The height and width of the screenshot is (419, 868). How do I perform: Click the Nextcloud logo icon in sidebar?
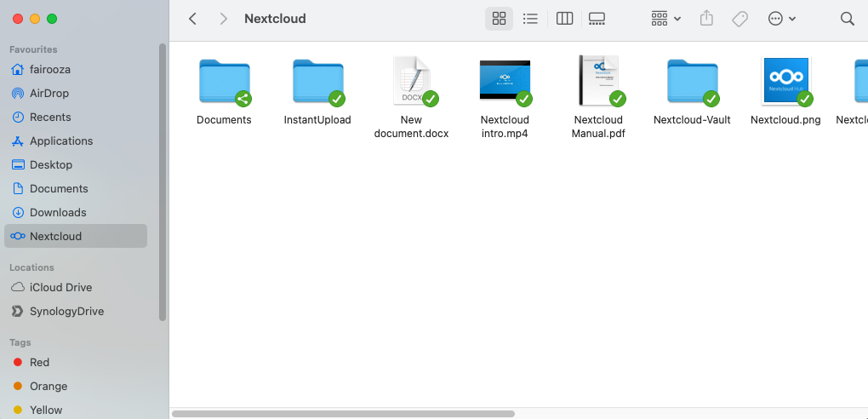click(18, 236)
